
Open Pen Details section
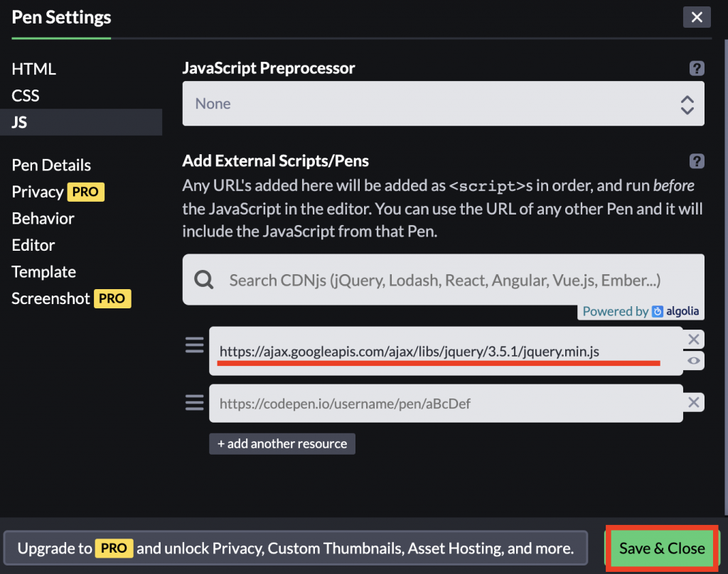pos(51,166)
